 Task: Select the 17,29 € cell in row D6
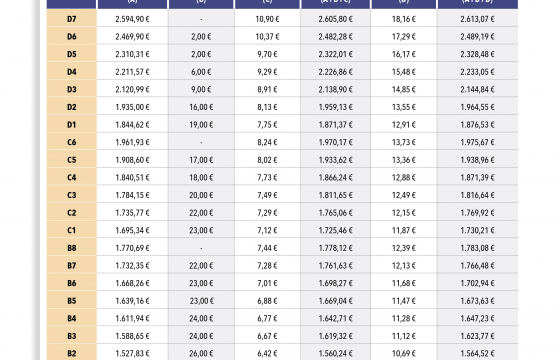404,36
